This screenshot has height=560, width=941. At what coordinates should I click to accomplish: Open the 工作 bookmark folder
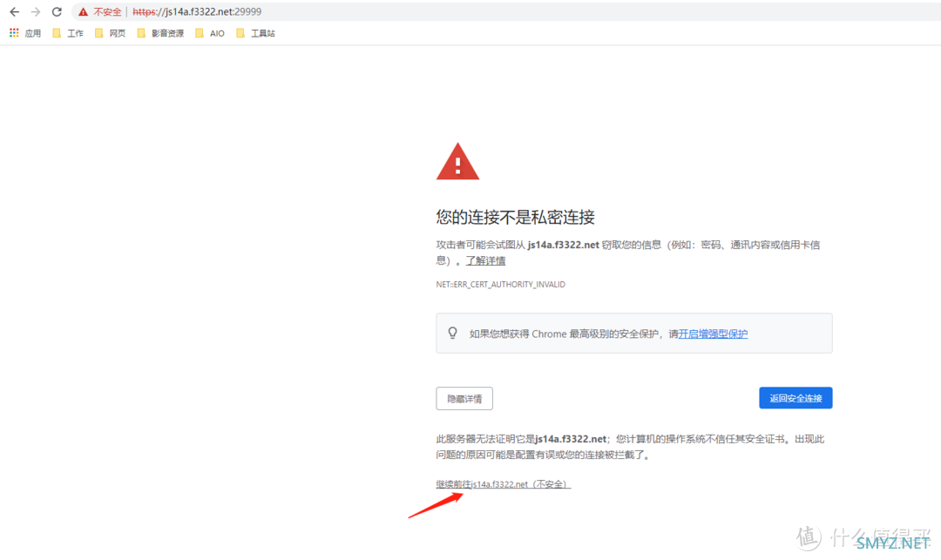click(x=68, y=33)
